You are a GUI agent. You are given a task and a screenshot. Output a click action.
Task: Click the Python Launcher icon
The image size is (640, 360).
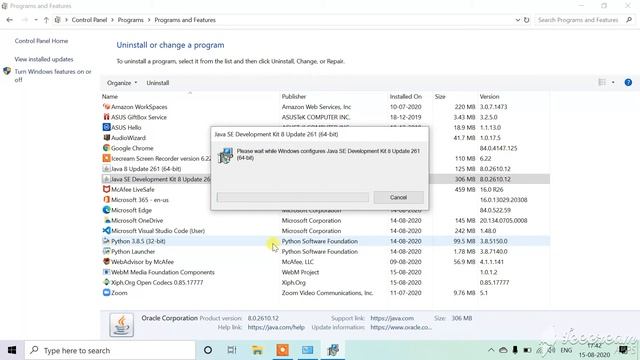click(x=107, y=251)
